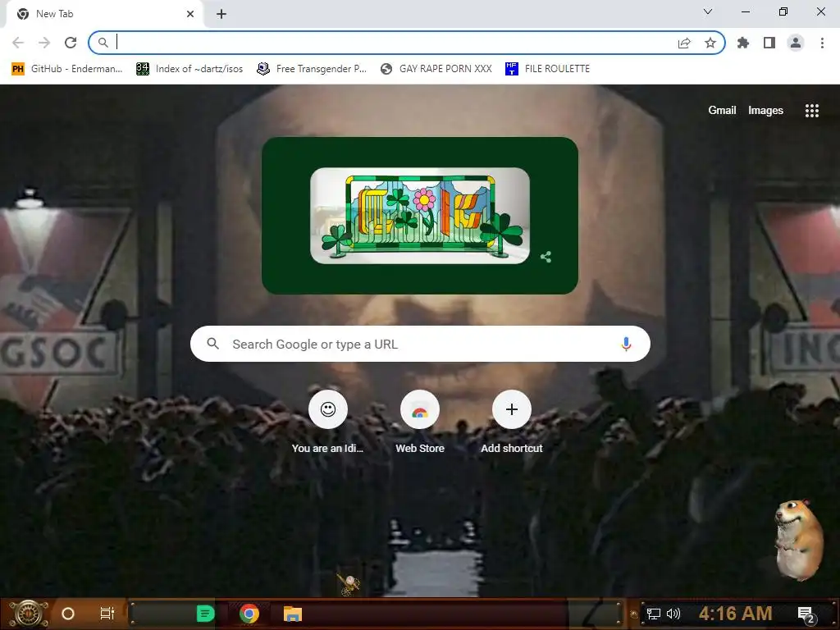Image resolution: width=840 pixels, height=630 pixels.
Task: Open Gmail link
Action: click(722, 111)
